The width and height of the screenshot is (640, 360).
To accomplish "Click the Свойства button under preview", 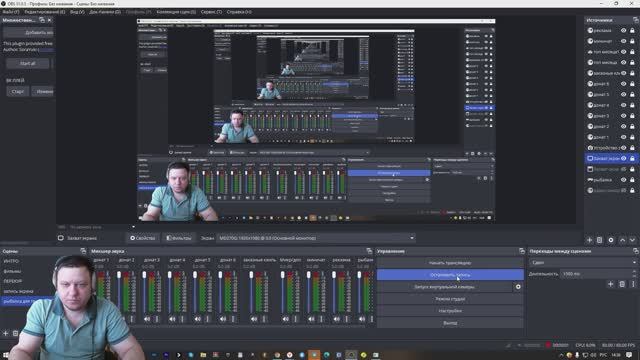I will [x=142, y=238].
